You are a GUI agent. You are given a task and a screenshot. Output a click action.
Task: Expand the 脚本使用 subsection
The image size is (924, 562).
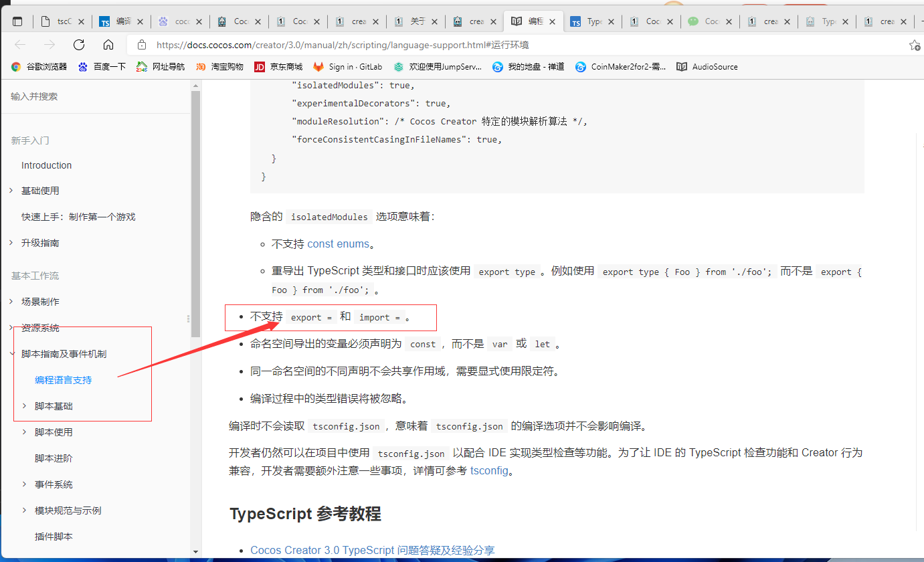25,432
